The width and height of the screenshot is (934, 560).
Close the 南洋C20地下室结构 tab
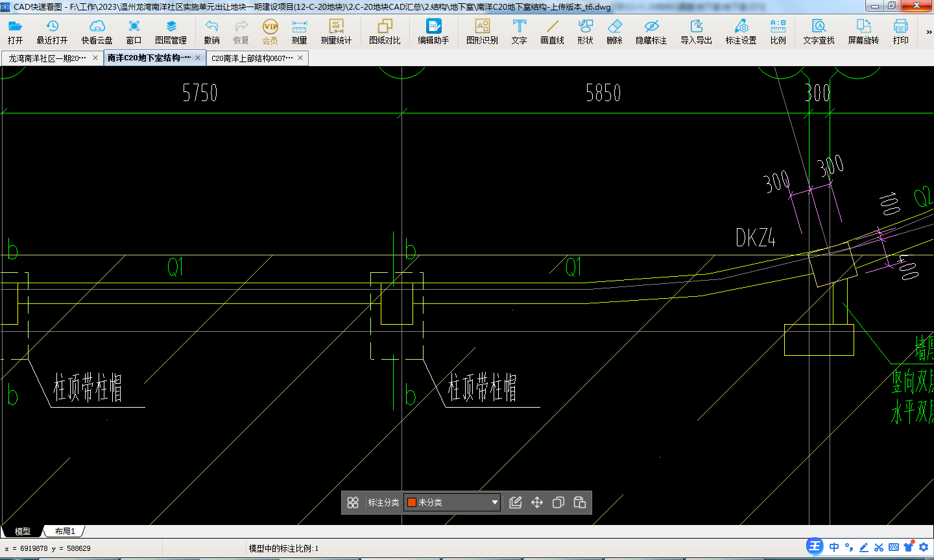(198, 58)
